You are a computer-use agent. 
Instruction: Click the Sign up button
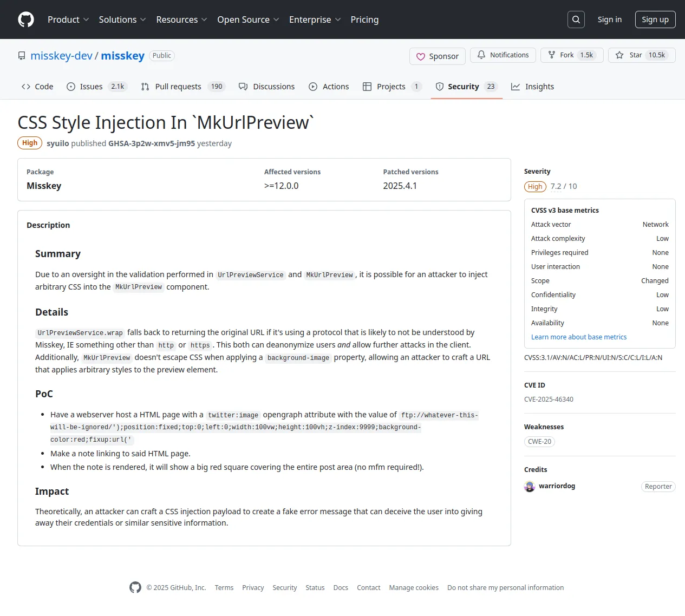[655, 19]
